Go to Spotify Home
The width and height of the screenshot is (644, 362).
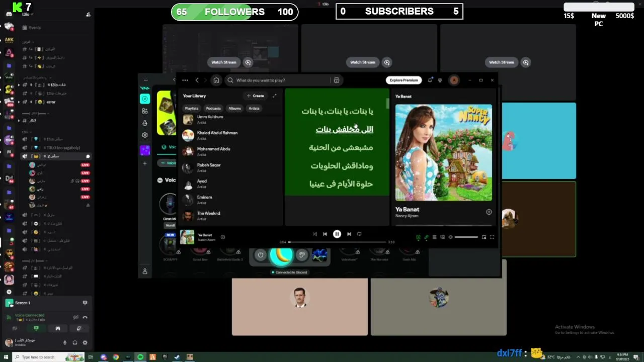[x=216, y=80]
